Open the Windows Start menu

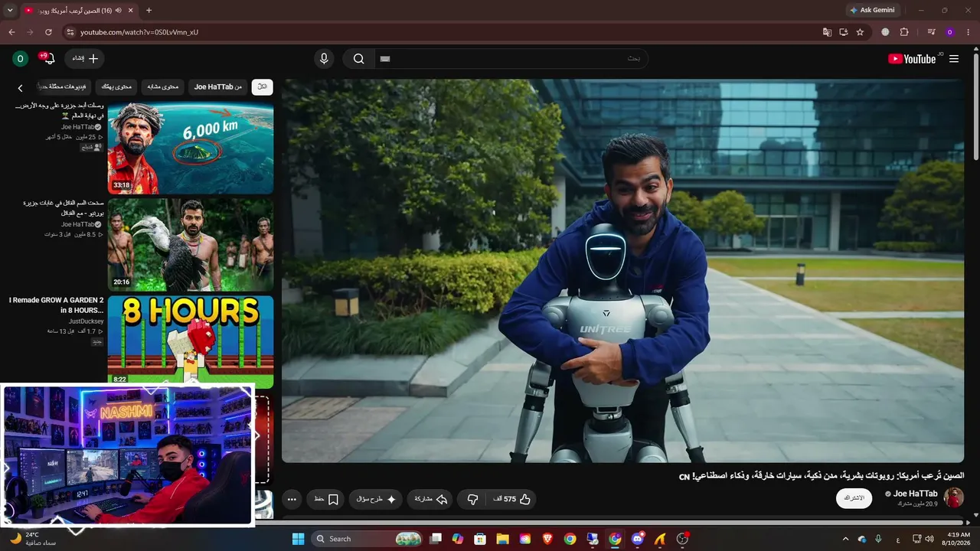[x=299, y=539]
